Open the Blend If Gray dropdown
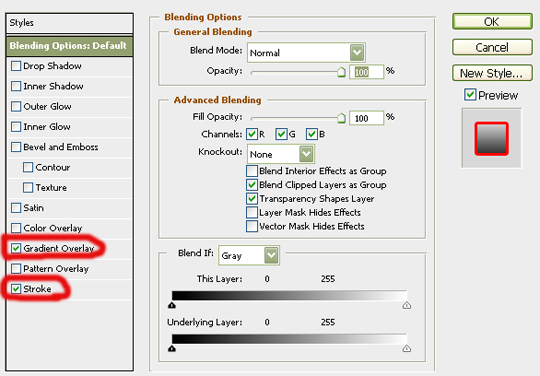The height and width of the screenshot is (376, 540). point(249,255)
